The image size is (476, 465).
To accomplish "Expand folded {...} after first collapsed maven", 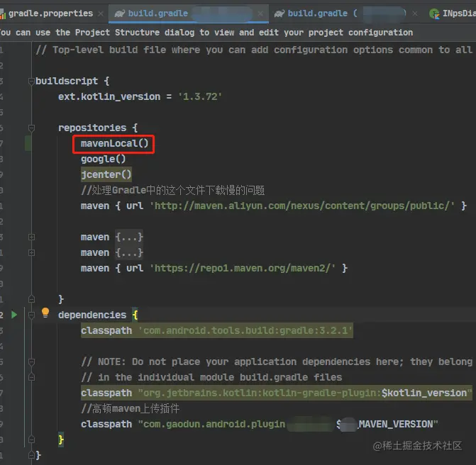I will tap(129, 237).
